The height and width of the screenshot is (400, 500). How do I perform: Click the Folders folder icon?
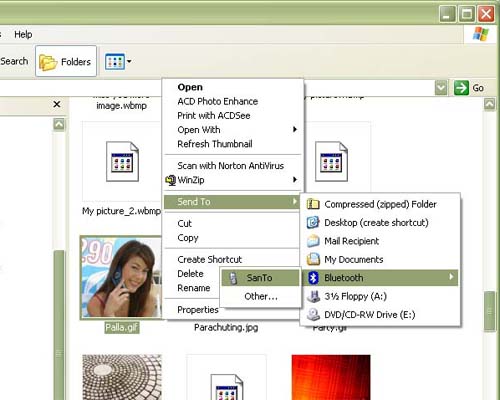click(x=48, y=62)
